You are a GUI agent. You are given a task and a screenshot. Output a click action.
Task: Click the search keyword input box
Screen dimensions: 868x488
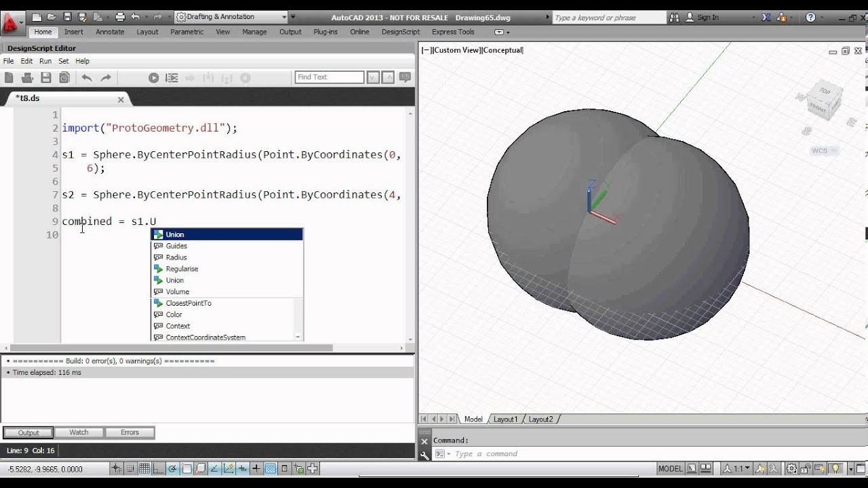tap(609, 18)
